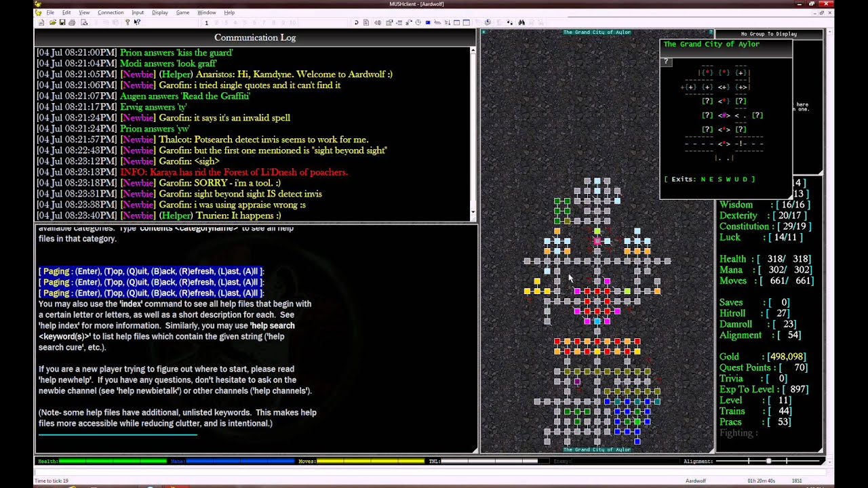Click Thalcot's Potsearch detect invis message
The image size is (868, 488).
coord(203,140)
